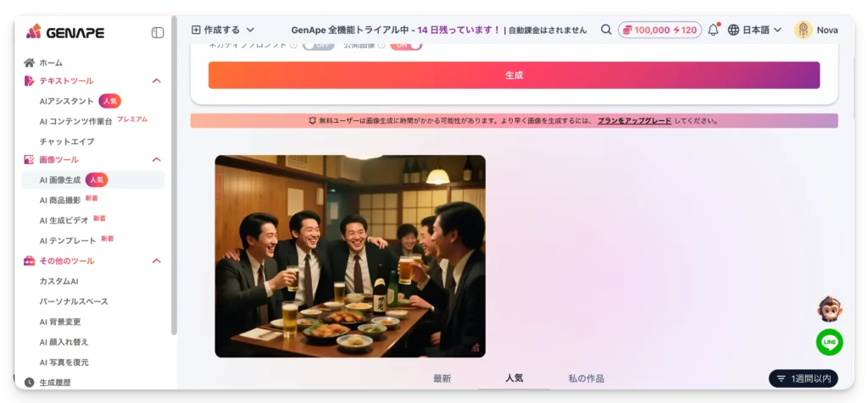Viewport: 868px width, 403px height.
Task: Open the 1週間以内 time filter
Action: coord(804,378)
